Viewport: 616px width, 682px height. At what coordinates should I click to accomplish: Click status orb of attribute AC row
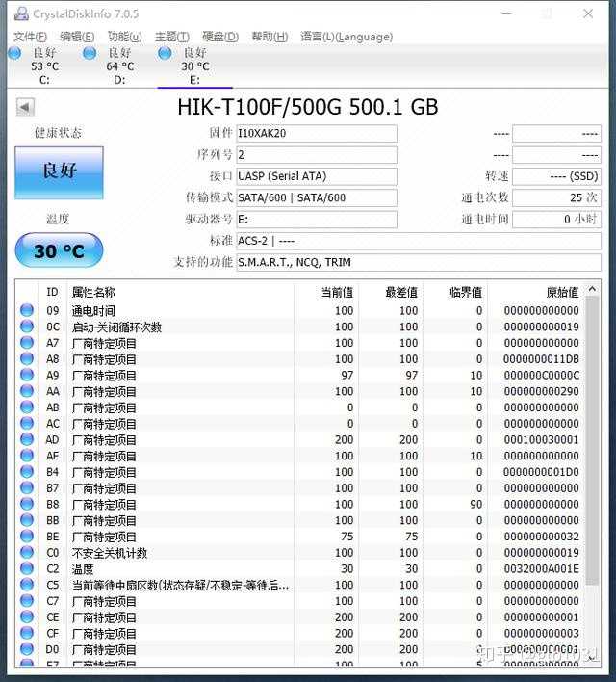(27, 423)
